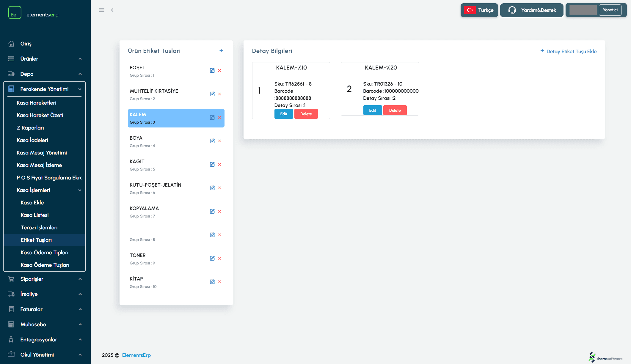Remove KİTAP group using red X icon
The width and height of the screenshot is (631, 364).
point(219,282)
